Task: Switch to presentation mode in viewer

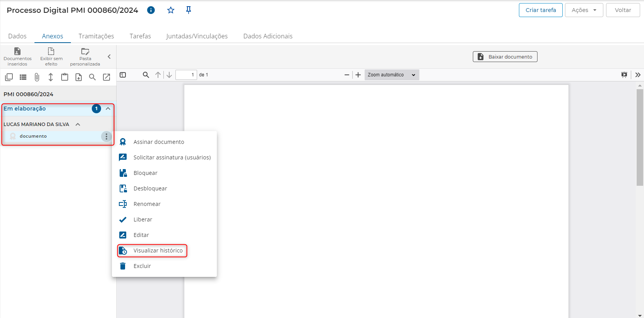Action: coord(624,75)
